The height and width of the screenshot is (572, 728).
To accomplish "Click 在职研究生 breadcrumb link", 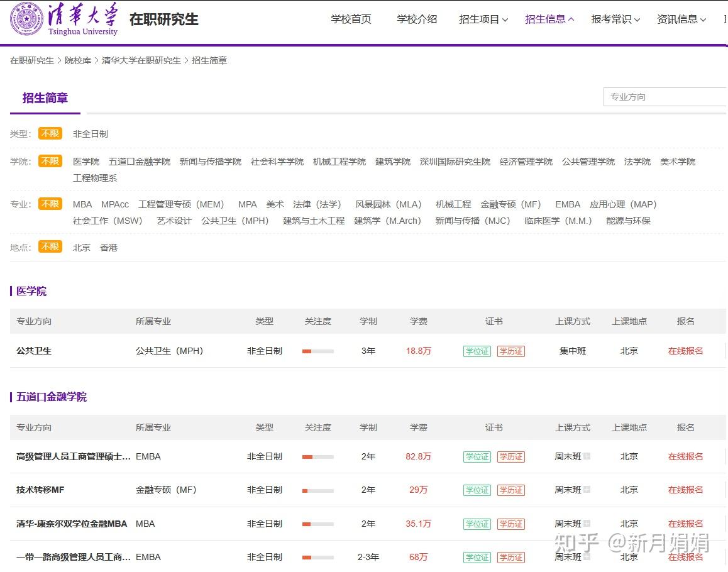I will (x=32, y=60).
